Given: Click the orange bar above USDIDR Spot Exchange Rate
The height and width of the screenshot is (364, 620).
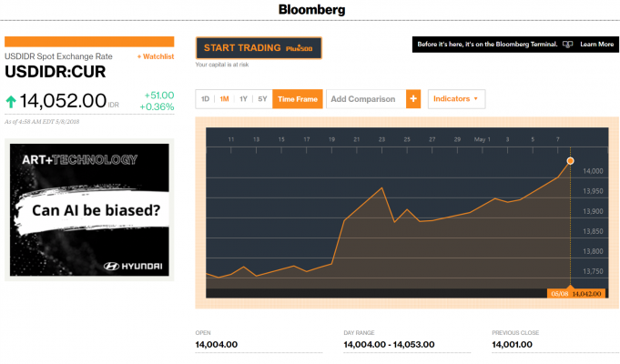Looking at the screenshot, I should [x=89, y=42].
